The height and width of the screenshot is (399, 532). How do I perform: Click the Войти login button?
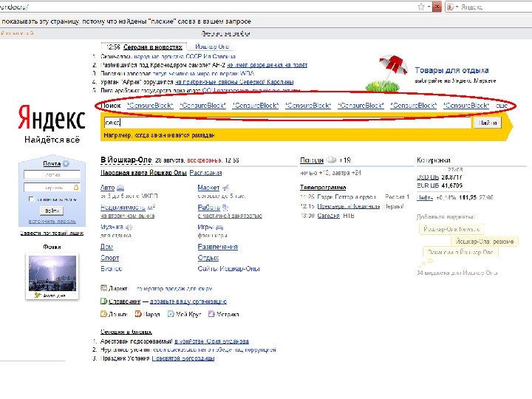click(x=52, y=211)
